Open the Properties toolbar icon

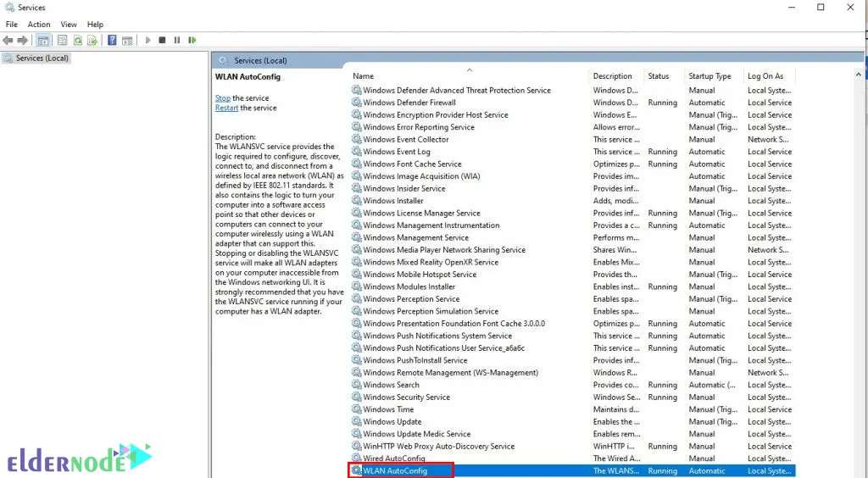63,41
